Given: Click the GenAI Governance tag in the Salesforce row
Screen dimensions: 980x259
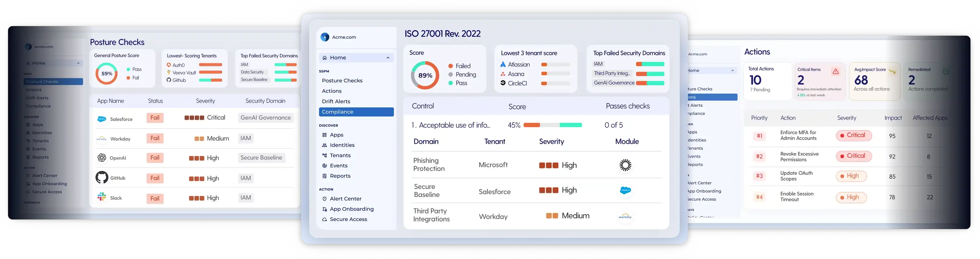Looking at the screenshot, I should (x=266, y=118).
